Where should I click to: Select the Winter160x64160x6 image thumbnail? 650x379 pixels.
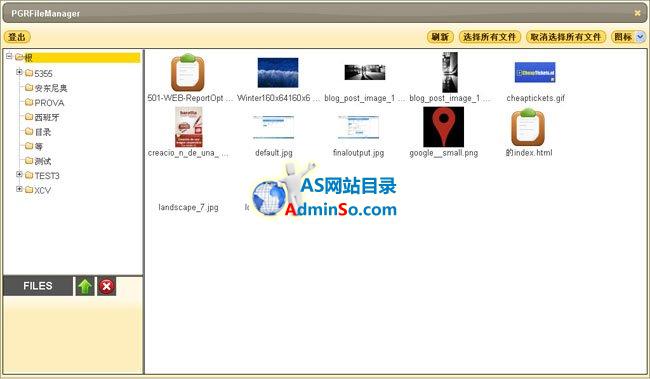tap(278, 73)
